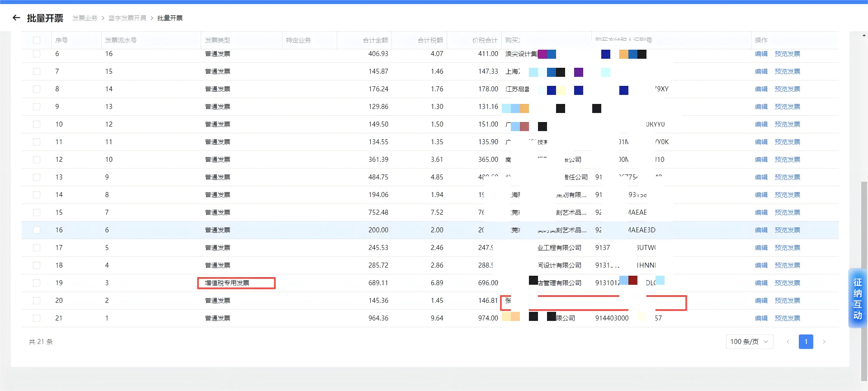Preview the invoice for row 16

pos(787,230)
